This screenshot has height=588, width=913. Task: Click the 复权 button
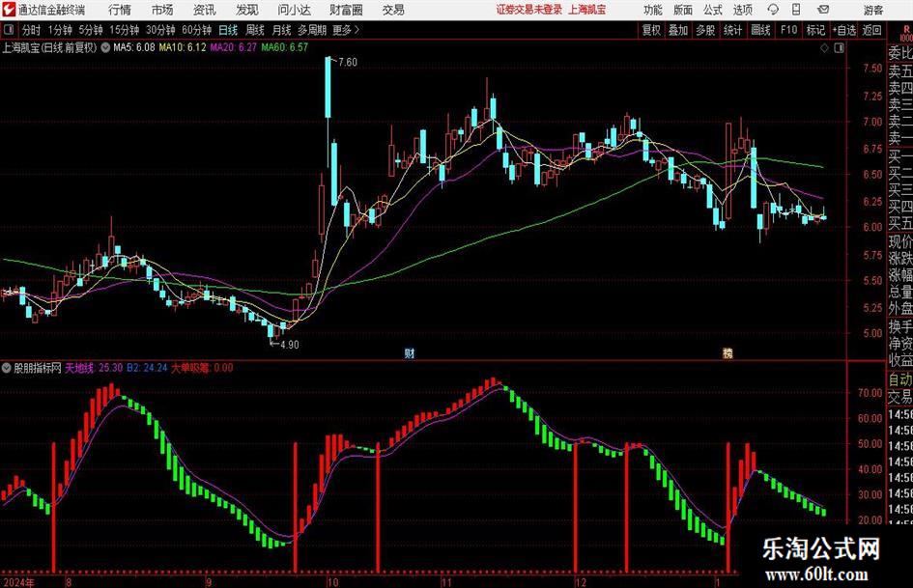pos(651,30)
